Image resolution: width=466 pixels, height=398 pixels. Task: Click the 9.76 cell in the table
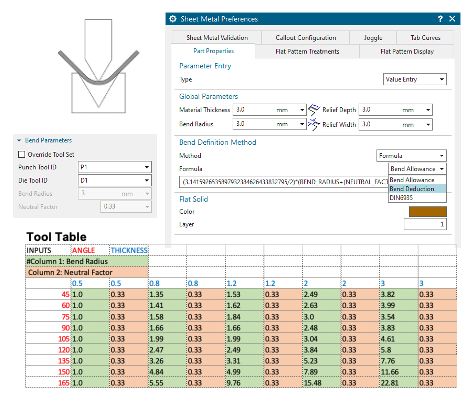coord(245,383)
